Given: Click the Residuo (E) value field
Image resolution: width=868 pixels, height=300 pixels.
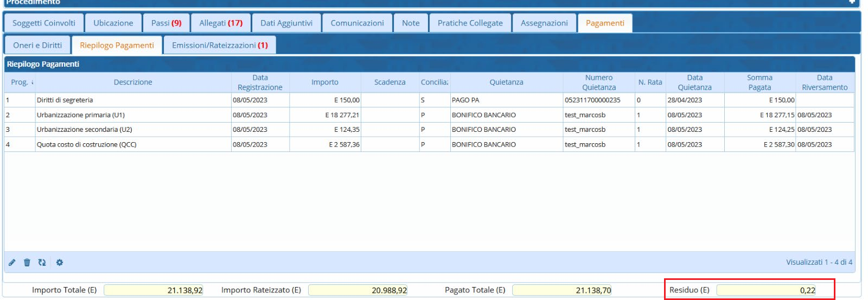Looking at the screenshot, I should (x=766, y=290).
